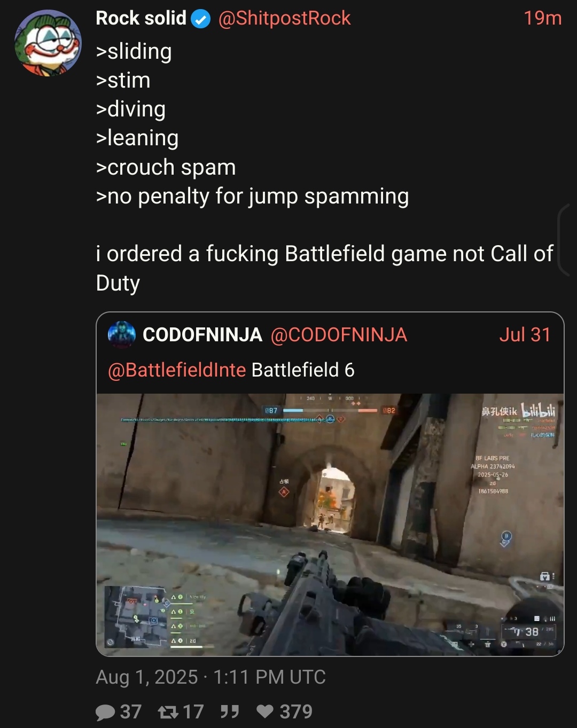Tap the retweet arrows icon

point(168,712)
